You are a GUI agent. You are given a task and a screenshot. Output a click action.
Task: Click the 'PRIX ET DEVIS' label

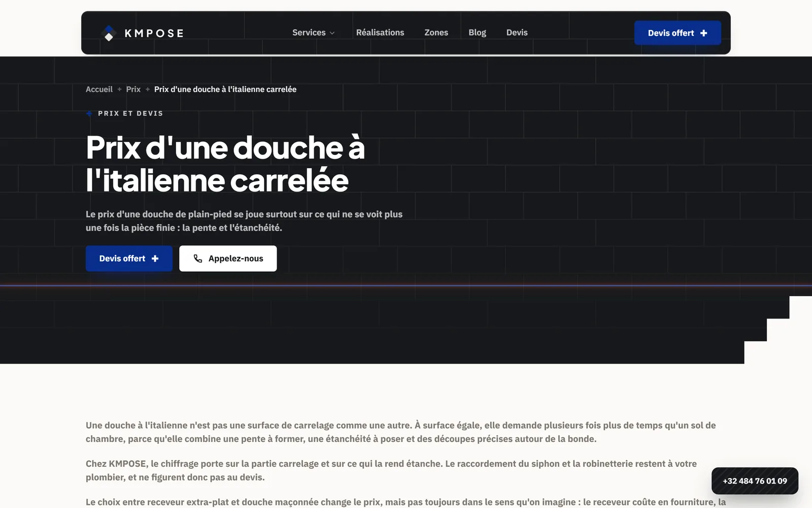[130, 113]
